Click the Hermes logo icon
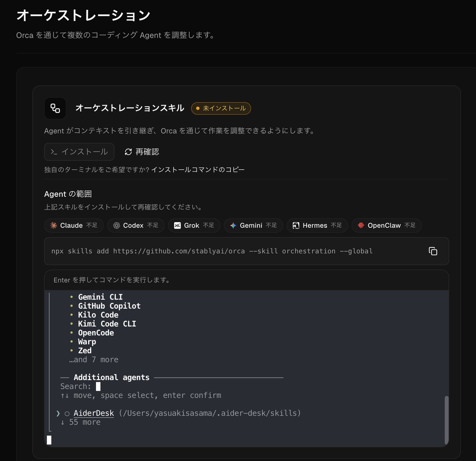The image size is (476, 461). (296, 225)
